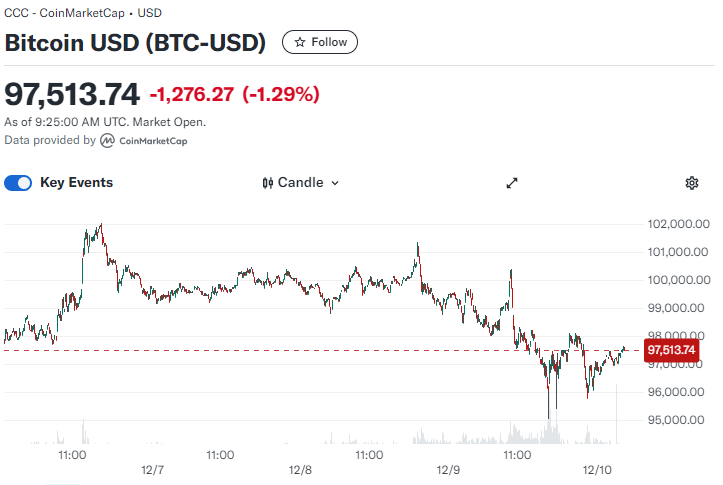Click the -1,276.27 (-1.29%) price change
This screenshot has width=723, height=485.
235,95
